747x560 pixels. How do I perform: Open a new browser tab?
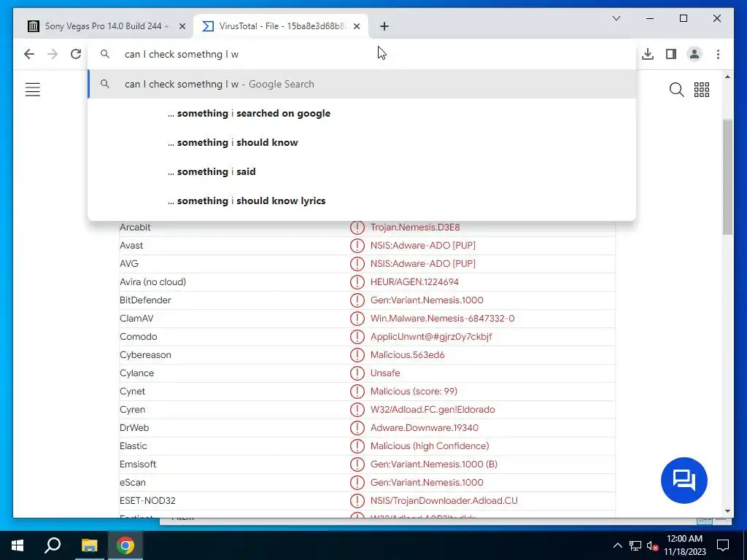pos(384,26)
